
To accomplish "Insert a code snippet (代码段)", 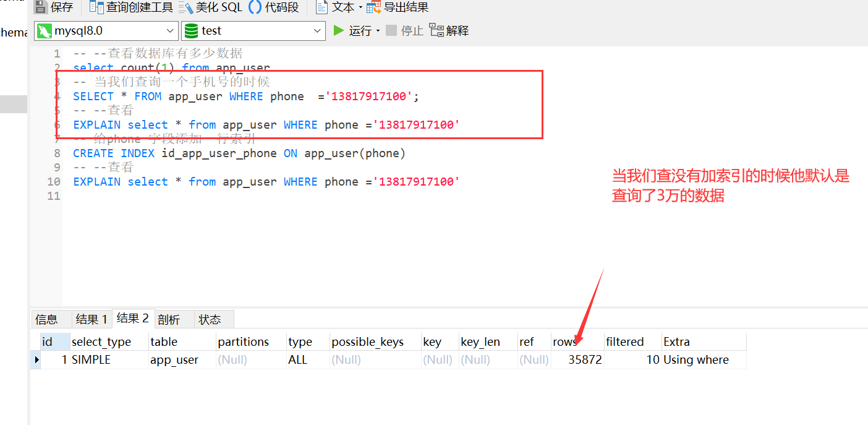I will coord(273,7).
